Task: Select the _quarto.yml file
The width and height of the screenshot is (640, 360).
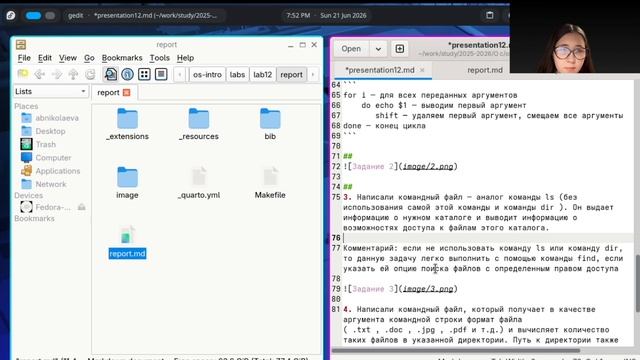Action: pyautogui.click(x=199, y=183)
